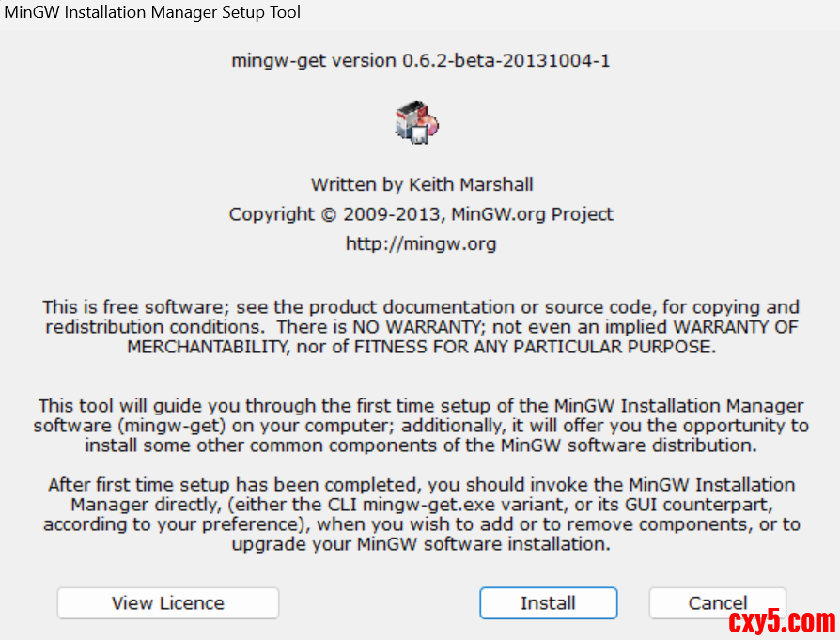Click the Copyright 2009-2013 line

[x=421, y=214]
